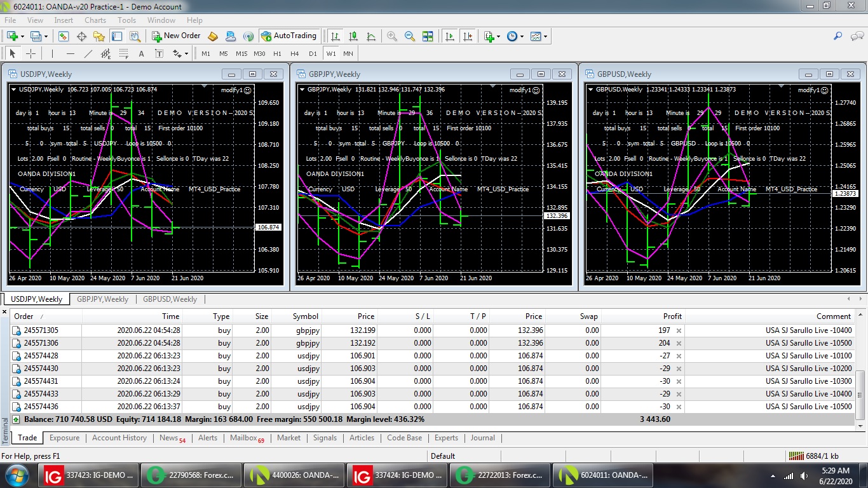This screenshot has height=488, width=868.
Task: Select the Text tool marked A
Action: [x=141, y=54]
